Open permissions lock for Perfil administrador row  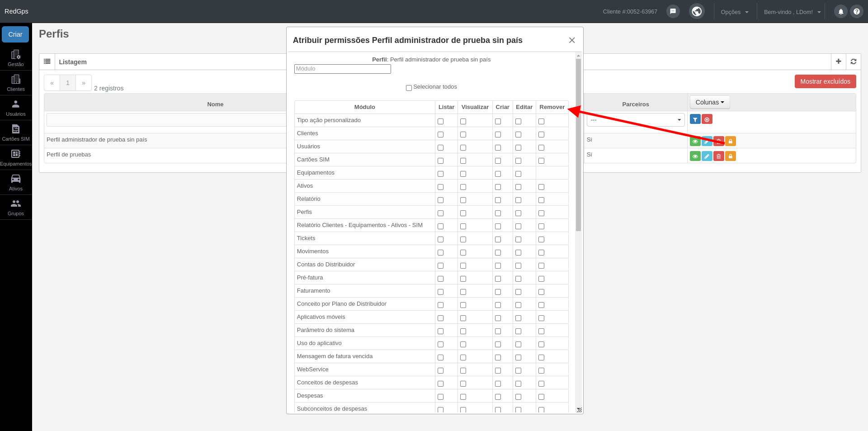click(730, 141)
